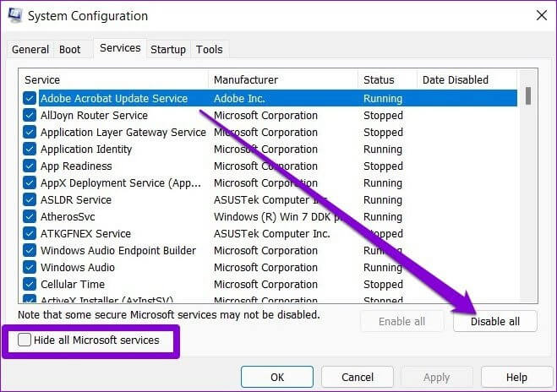The image size is (557, 392).
Task: Uncheck AllJoyn Router Service checkbox
Action: 30,116
